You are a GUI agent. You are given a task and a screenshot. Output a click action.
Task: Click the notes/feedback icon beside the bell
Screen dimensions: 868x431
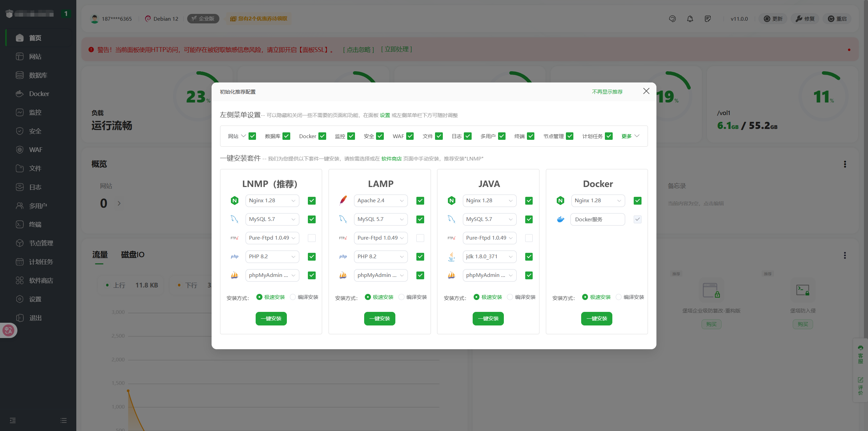(708, 19)
